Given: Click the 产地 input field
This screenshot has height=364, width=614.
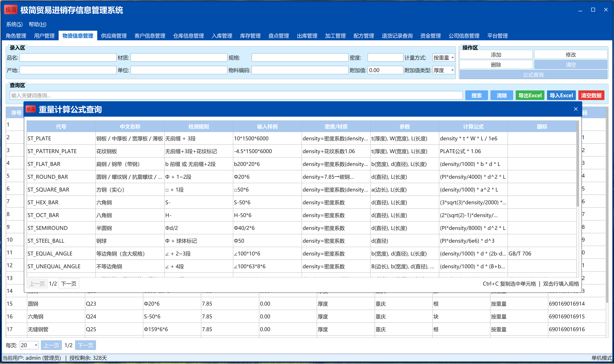Looking at the screenshot, I should tap(68, 70).
